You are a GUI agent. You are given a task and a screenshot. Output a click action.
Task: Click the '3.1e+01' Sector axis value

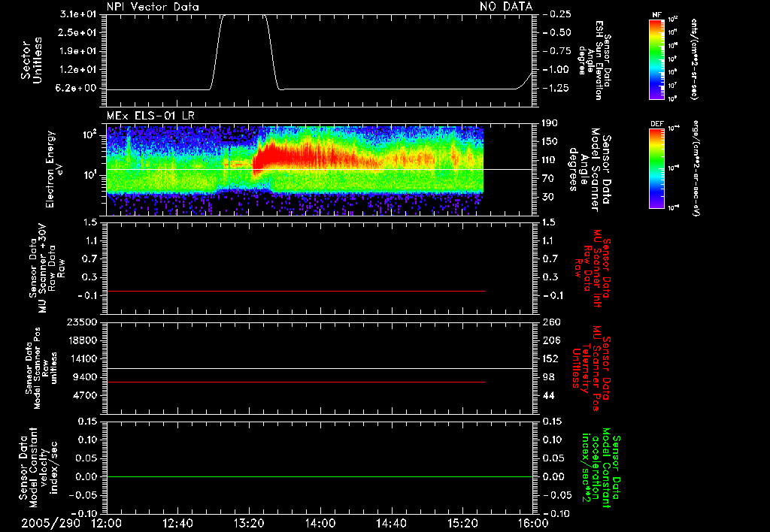[x=77, y=14]
